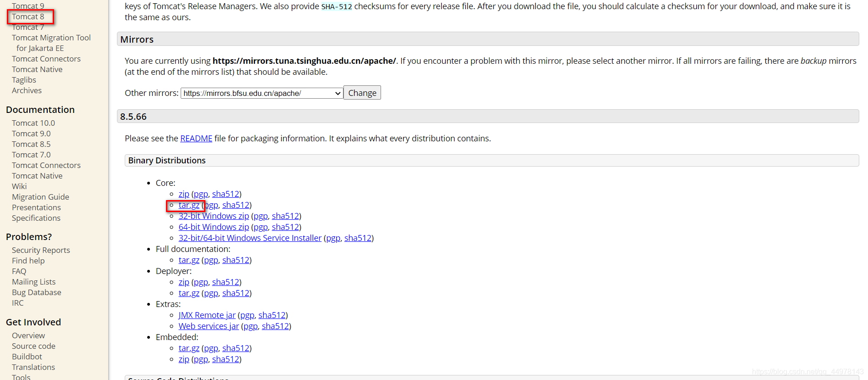Open Get Involved Overview
The image size is (868, 380).
28,335
